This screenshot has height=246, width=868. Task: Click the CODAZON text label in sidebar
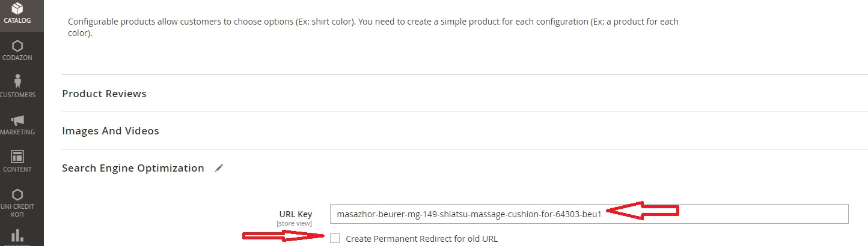point(17,58)
